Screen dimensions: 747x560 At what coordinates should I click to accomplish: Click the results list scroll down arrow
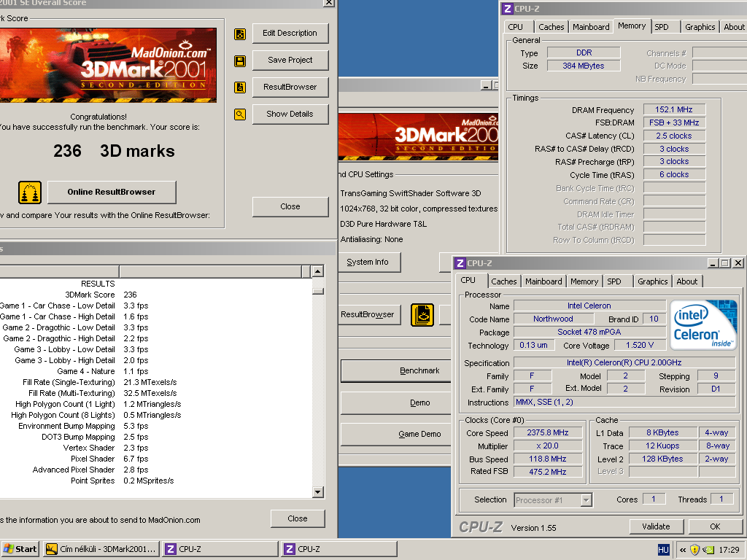click(x=318, y=492)
